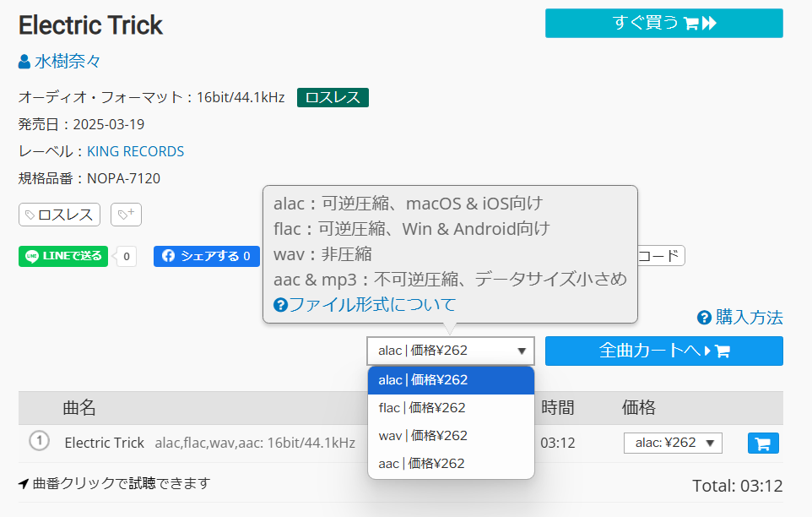Screen dimensions: 812x517
Task: Click 全曲カートへ add all to cart
Action: (664, 351)
